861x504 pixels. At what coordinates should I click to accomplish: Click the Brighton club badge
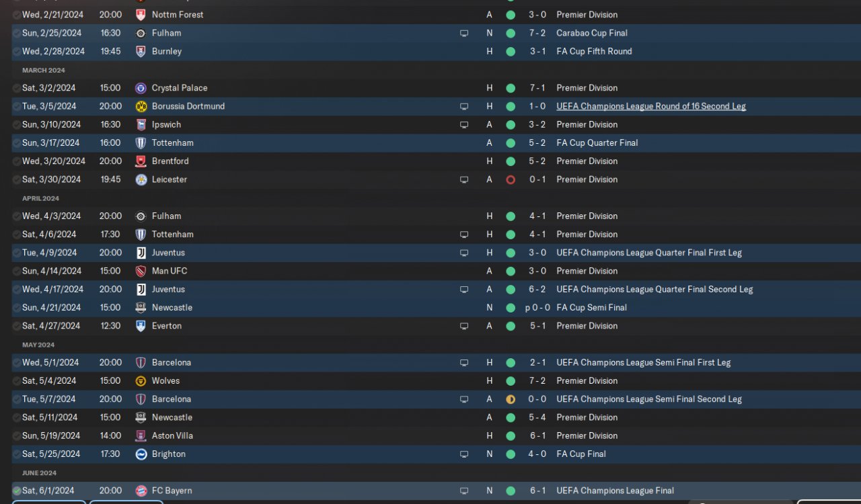pyautogui.click(x=141, y=454)
